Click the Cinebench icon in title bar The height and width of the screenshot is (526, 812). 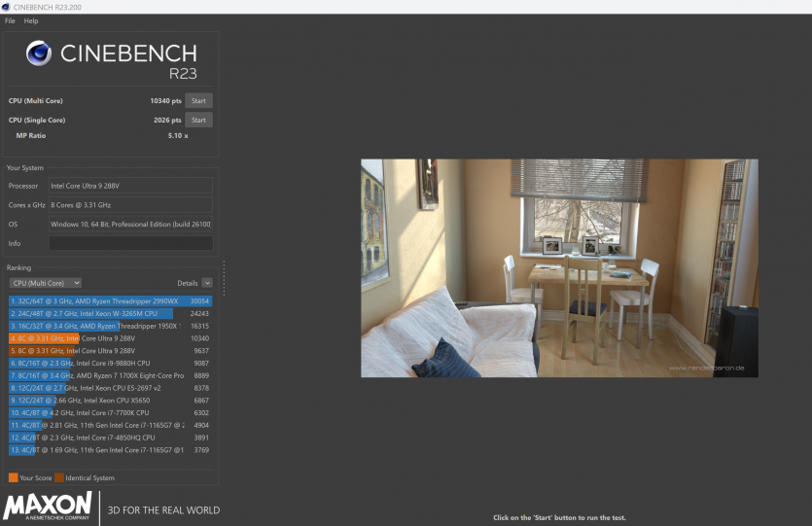click(6, 7)
